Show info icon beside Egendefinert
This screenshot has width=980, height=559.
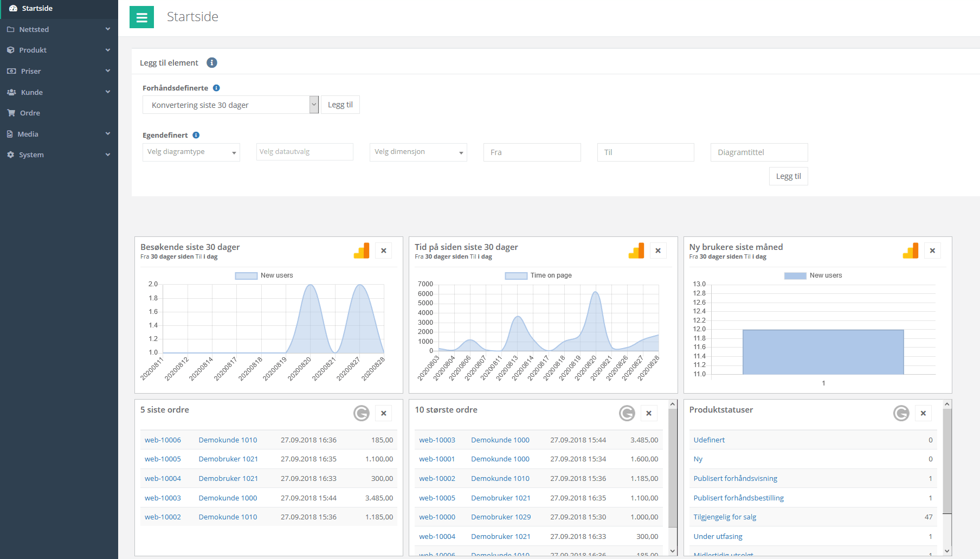pyautogui.click(x=196, y=135)
